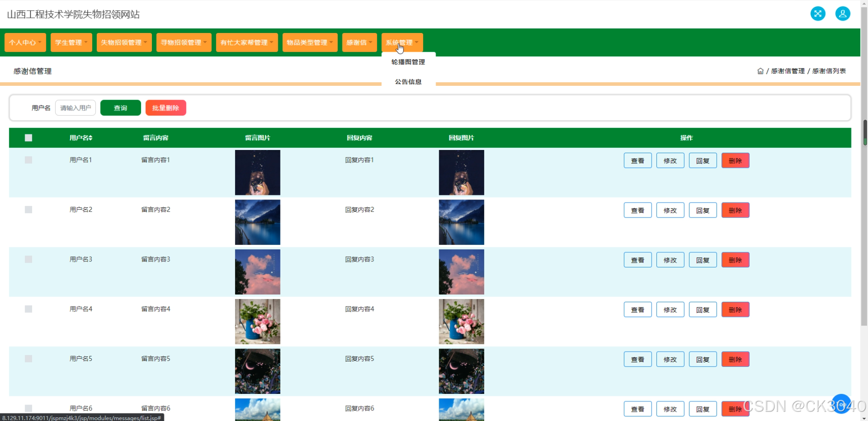Screen dimensions: 868x421
Task: Open the user profile avatar icon
Action: (x=842, y=14)
